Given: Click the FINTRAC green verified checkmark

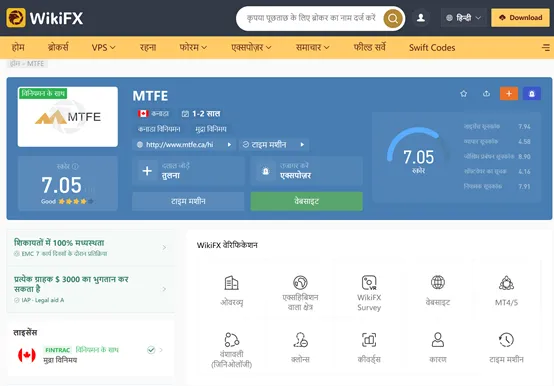Looking at the screenshot, I should (x=151, y=350).
